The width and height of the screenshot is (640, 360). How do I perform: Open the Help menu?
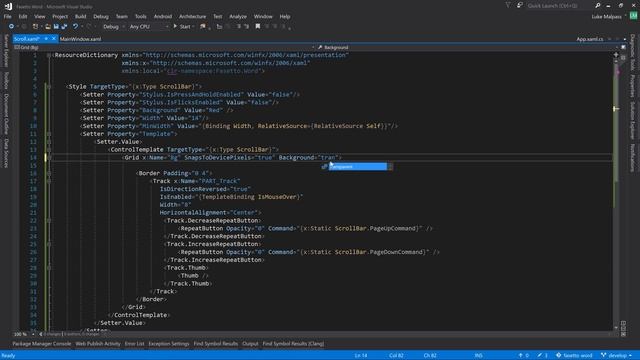[x=285, y=17]
